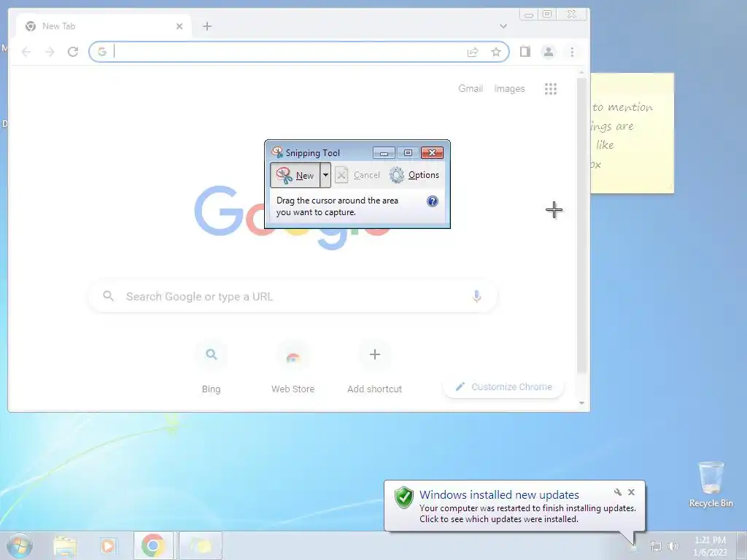This screenshot has width=747, height=560.
Task: Open the Recycle Bin desktop icon
Action: (711, 484)
